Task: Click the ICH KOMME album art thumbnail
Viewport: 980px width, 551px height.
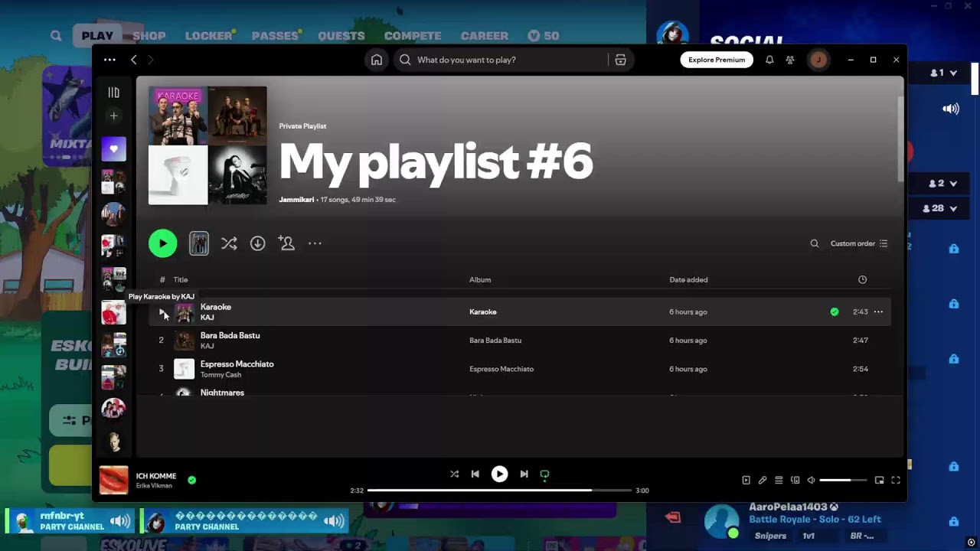Action: click(114, 481)
